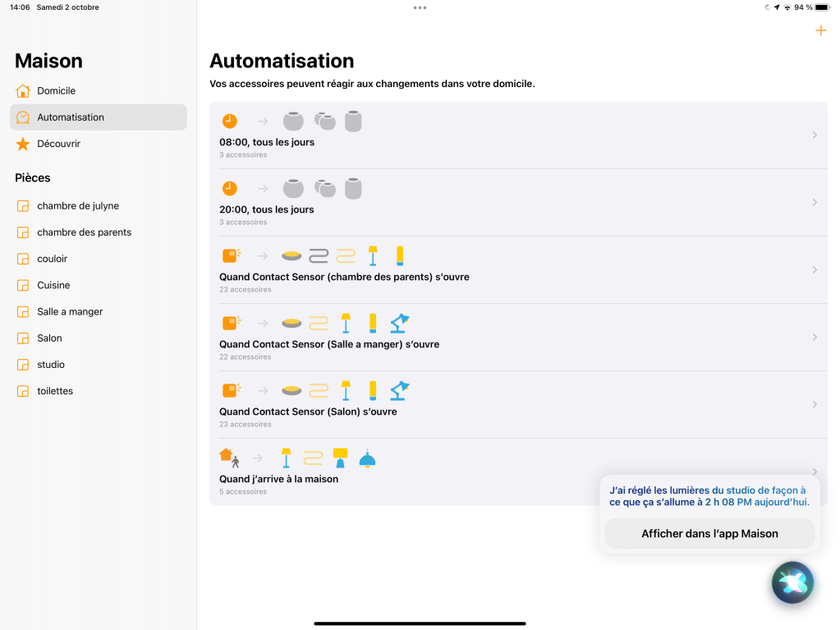Click the room icon beside Cuisine

click(23, 285)
